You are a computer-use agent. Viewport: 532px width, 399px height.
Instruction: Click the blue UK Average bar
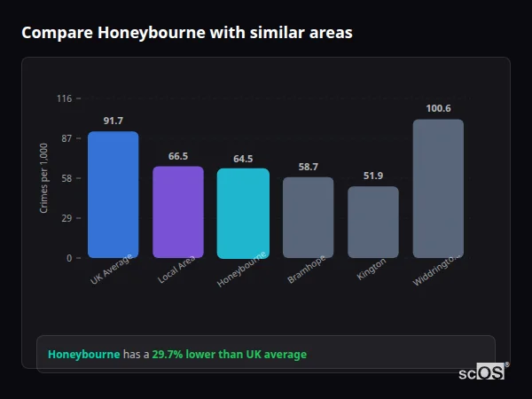[113, 195]
